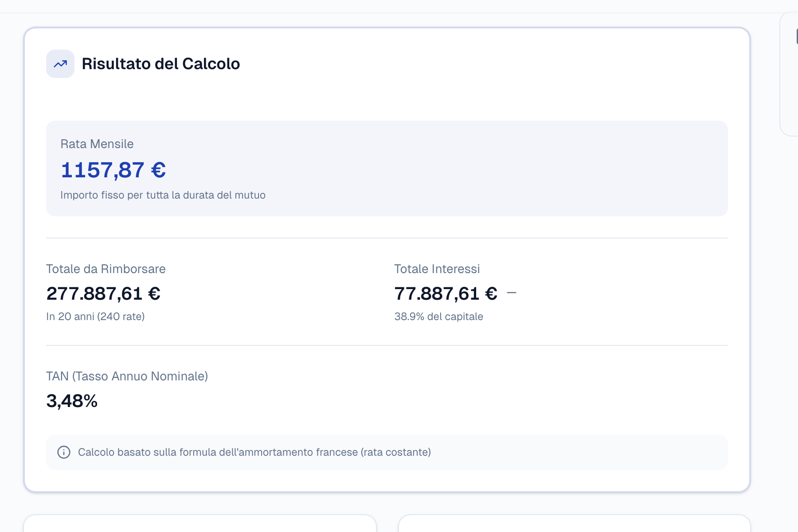The image size is (798, 532).
Task: Expand the bottom-left card below the results
Action: point(199,523)
